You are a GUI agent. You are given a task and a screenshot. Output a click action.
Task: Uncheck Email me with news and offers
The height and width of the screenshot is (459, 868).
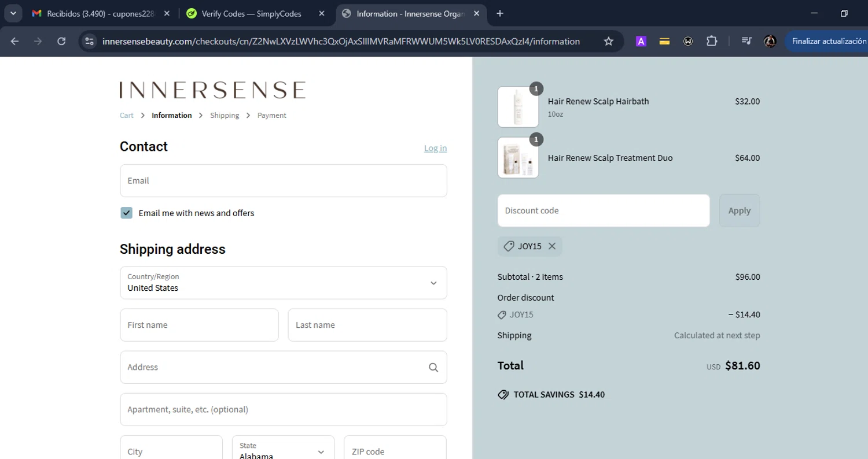126,213
